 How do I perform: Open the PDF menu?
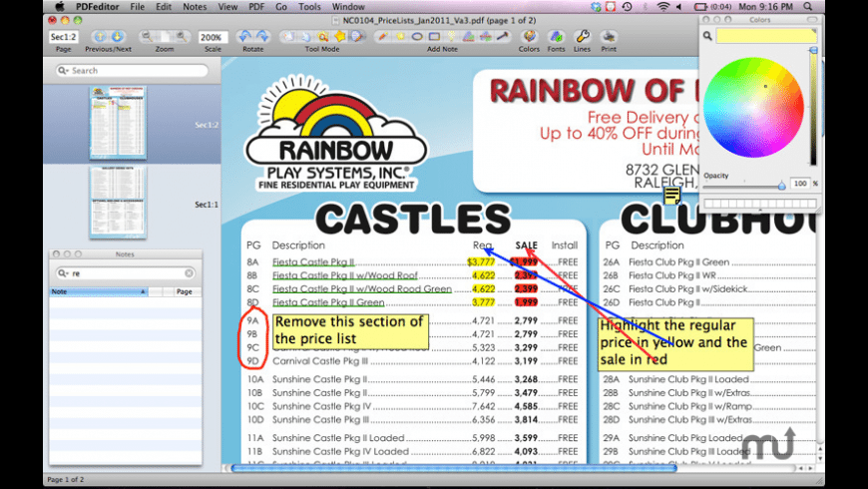pos(256,7)
